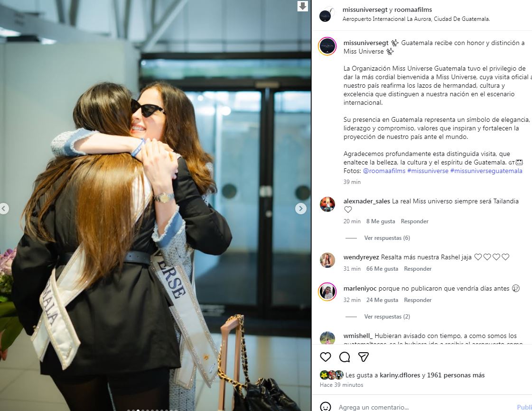The image size is (532, 411).
Task: Click in the Agrega un comentario field
Action: [424, 407]
